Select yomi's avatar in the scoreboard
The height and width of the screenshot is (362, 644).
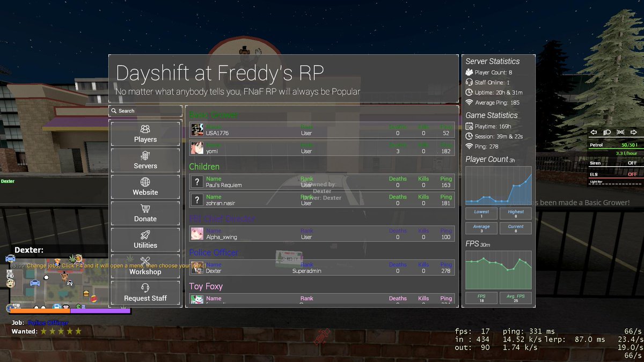click(x=197, y=148)
